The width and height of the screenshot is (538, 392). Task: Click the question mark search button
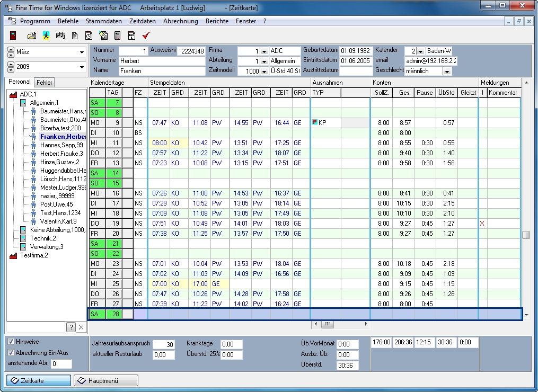coord(71,327)
